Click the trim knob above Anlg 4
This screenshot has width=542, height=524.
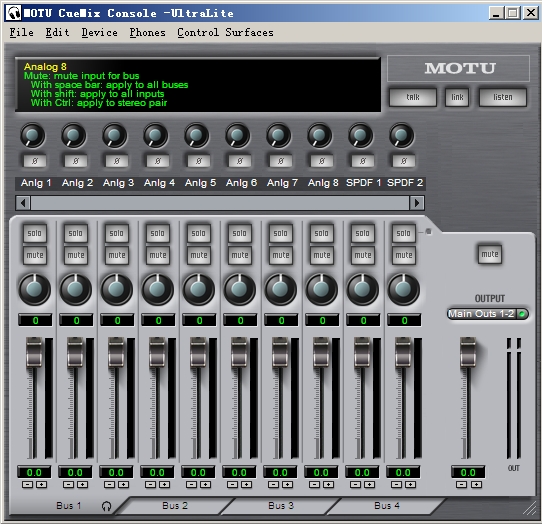coord(156,136)
